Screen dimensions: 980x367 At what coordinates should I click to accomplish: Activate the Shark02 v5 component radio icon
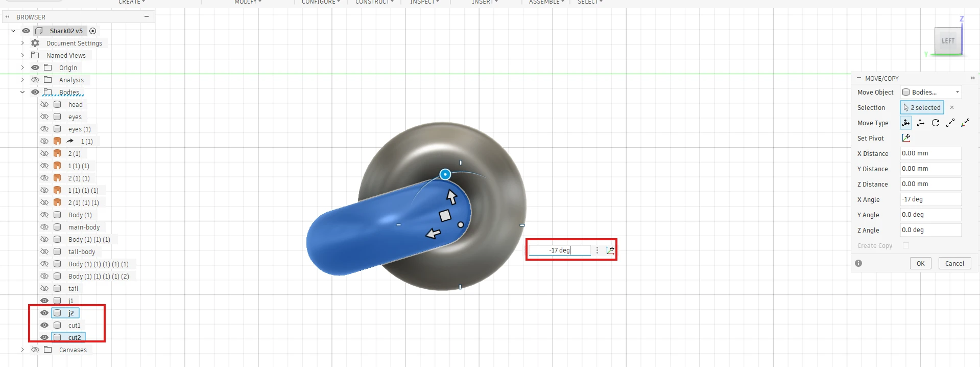93,31
